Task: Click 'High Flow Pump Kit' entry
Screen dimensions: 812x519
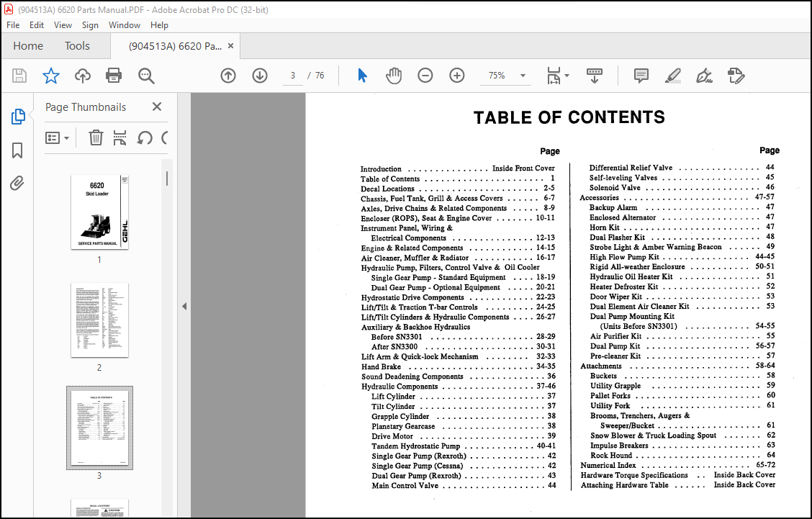Action: coord(625,257)
